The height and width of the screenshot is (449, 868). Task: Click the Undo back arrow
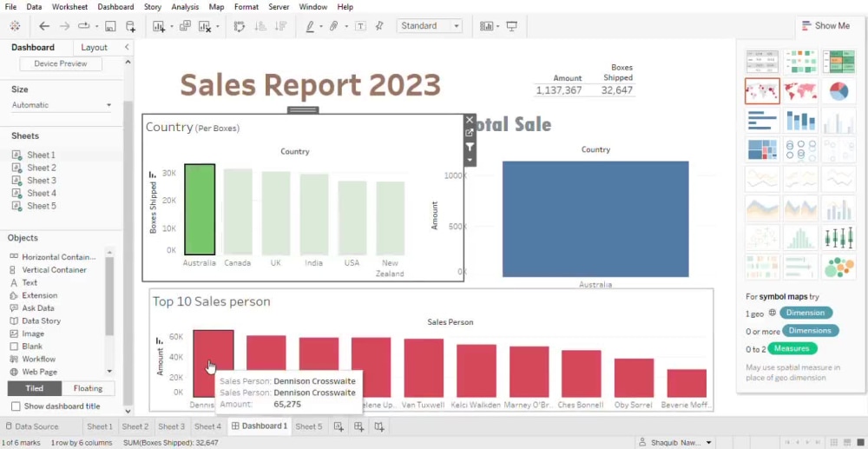coord(44,26)
